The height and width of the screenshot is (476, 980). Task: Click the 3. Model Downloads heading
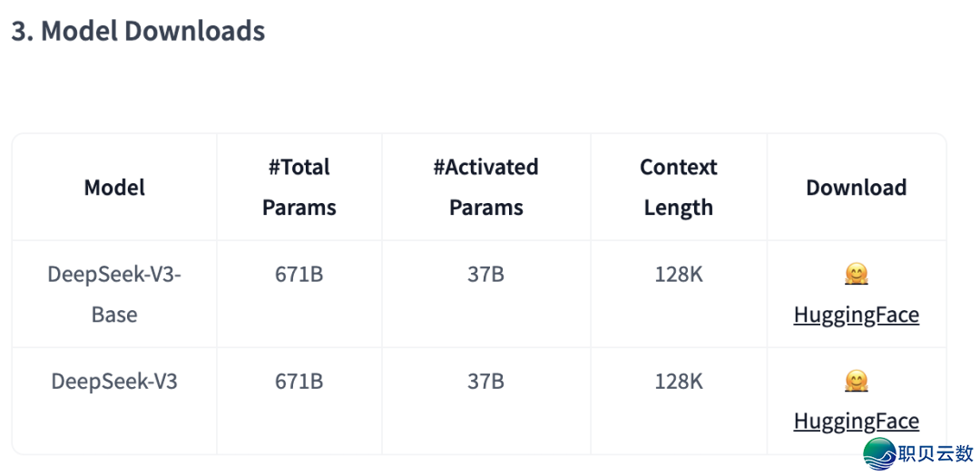[x=138, y=31]
